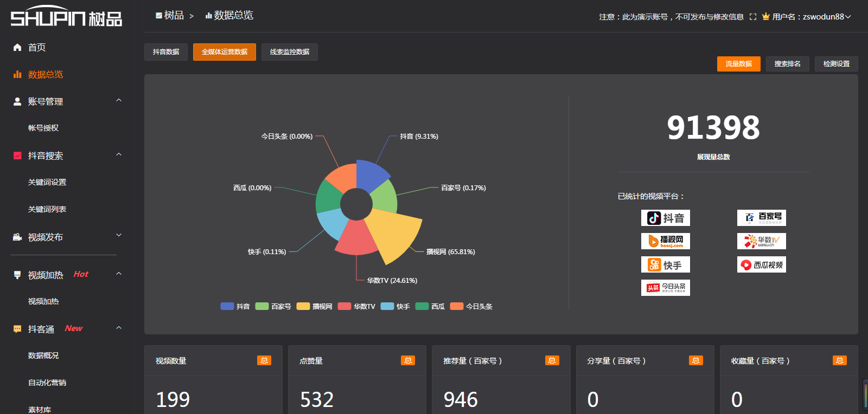Click the red 华数TV pie slice
The image size is (868, 414).
(x=356, y=240)
